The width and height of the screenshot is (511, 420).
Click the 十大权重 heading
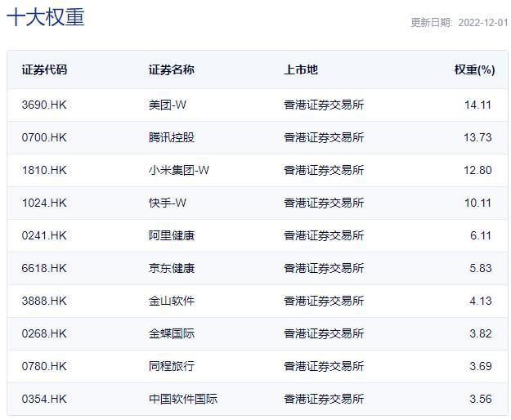pos(46,17)
